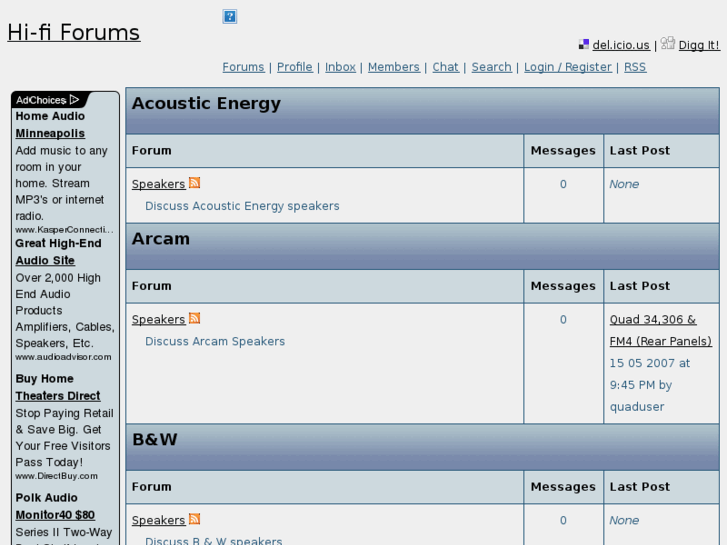
Task: Click the www.KasperConnecti... ad URL
Action: click(x=64, y=230)
